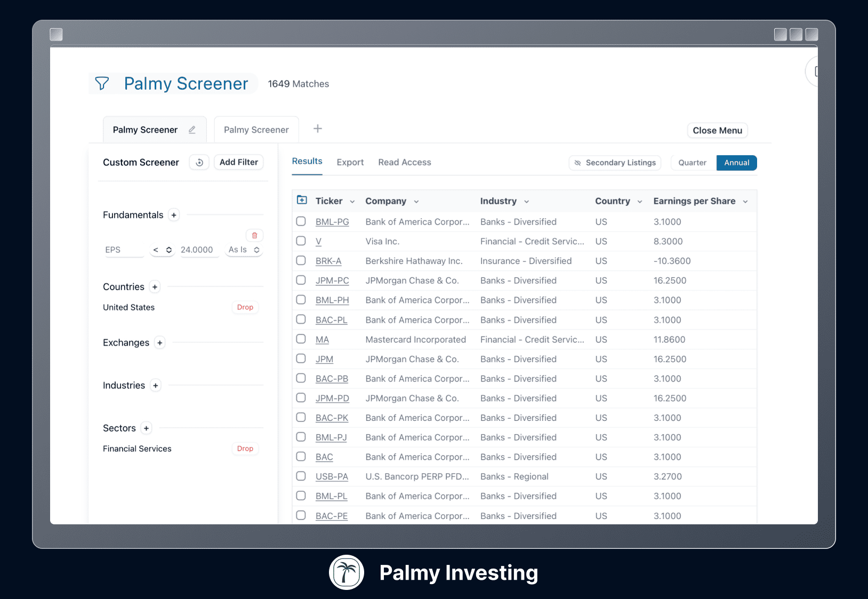
Task: Select the second Palmy Screener tab
Action: [x=256, y=130]
